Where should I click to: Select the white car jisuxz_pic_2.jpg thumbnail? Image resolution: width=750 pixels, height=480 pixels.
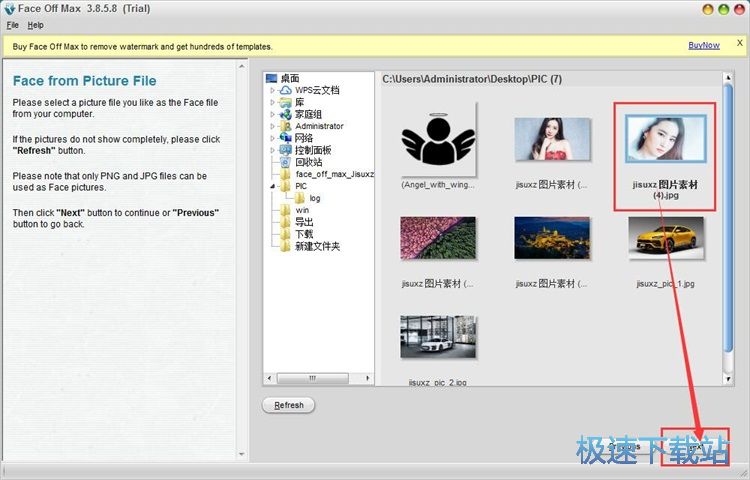click(438, 337)
